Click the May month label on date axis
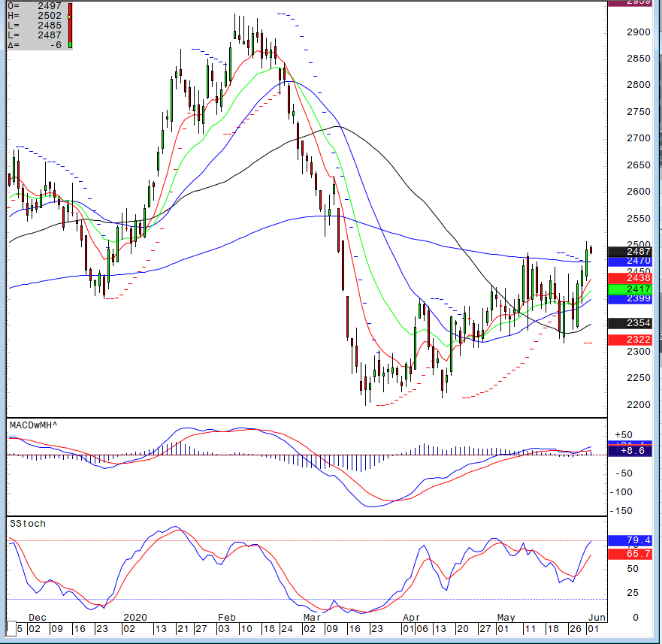Viewport: 662px width, 644px height. coord(506,618)
